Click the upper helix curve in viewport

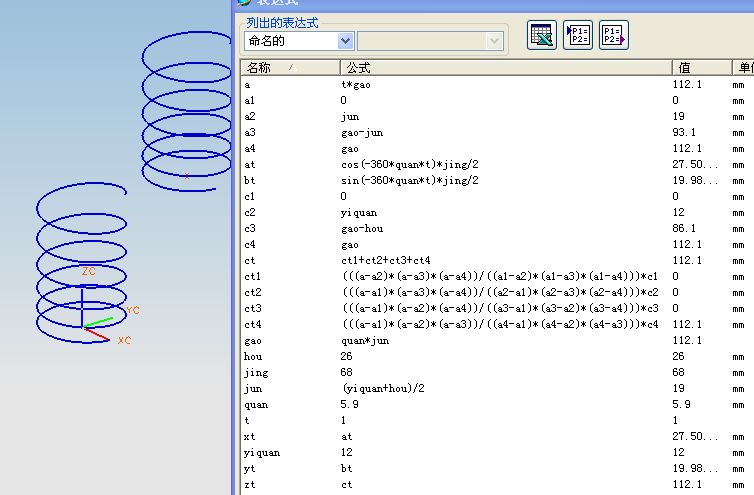[187, 111]
